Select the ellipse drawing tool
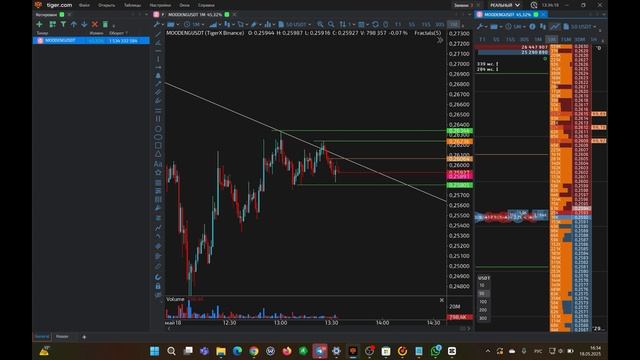This screenshot has height=360, width=640. 158,138
